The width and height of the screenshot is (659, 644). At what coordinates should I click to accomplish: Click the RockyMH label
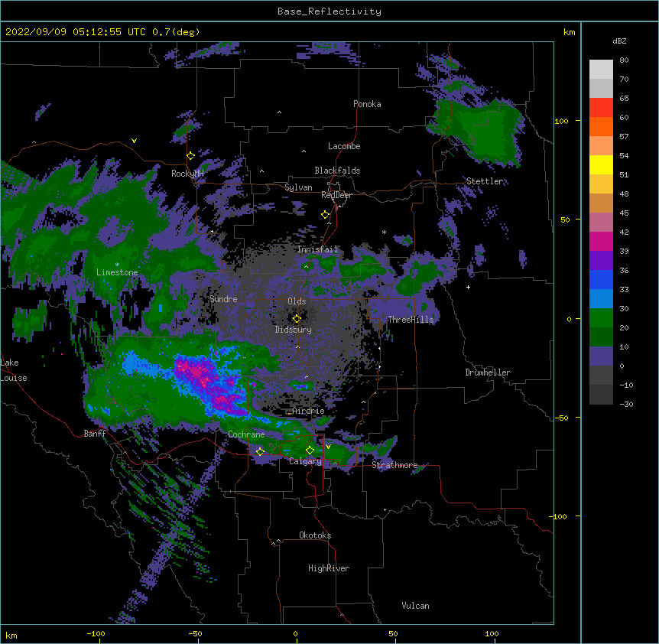tap(187, 174)
